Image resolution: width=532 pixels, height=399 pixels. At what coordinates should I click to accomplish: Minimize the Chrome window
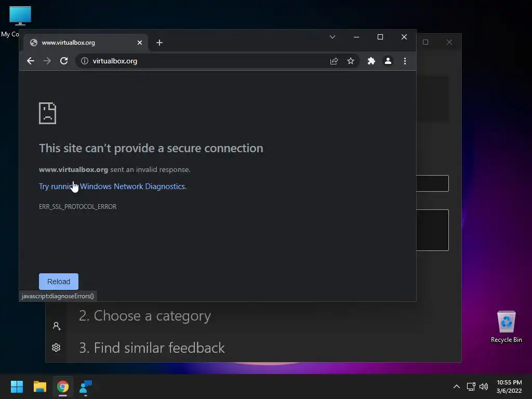[x=356, y=37]
